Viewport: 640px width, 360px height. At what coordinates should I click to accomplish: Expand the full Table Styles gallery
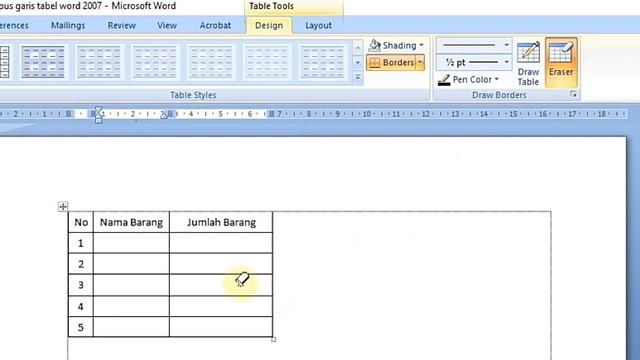tap(358, 77)
